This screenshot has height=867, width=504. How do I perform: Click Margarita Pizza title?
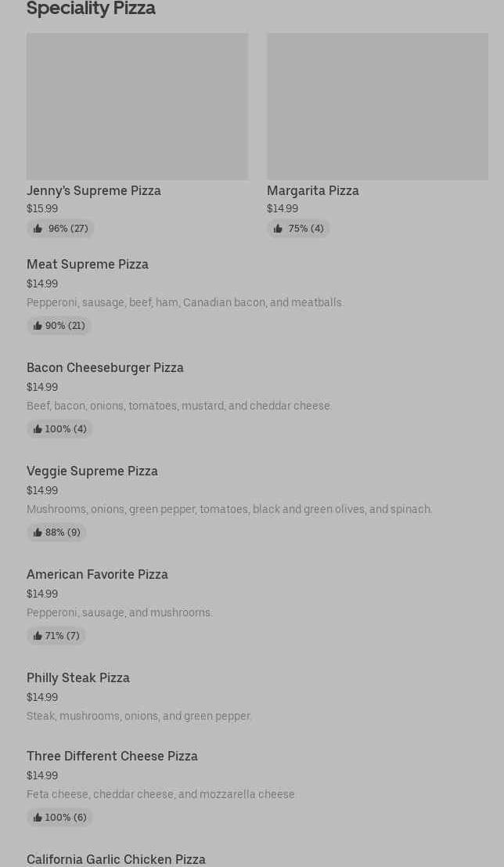(x=313, y=190)
